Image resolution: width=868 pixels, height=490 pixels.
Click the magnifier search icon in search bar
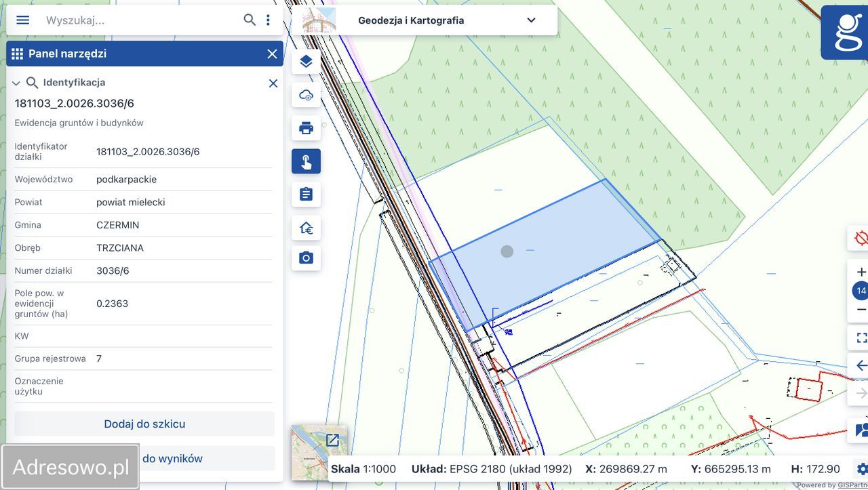(x=250, y=20)
